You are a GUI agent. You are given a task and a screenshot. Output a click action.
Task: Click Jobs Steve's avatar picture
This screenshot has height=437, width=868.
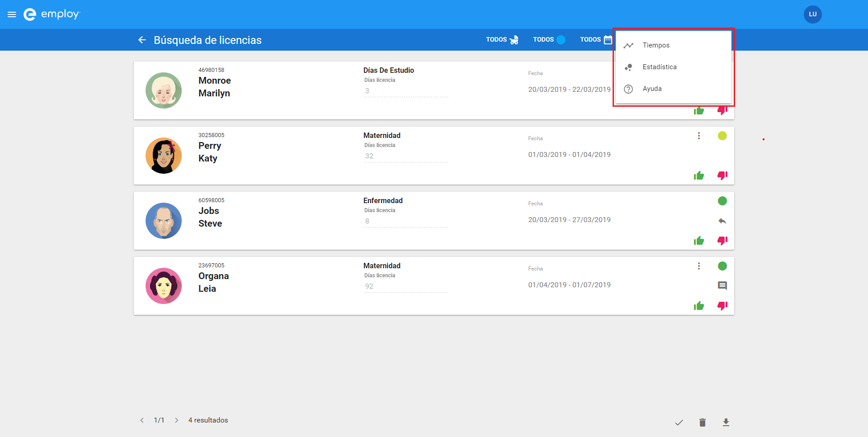pos(164,221)
